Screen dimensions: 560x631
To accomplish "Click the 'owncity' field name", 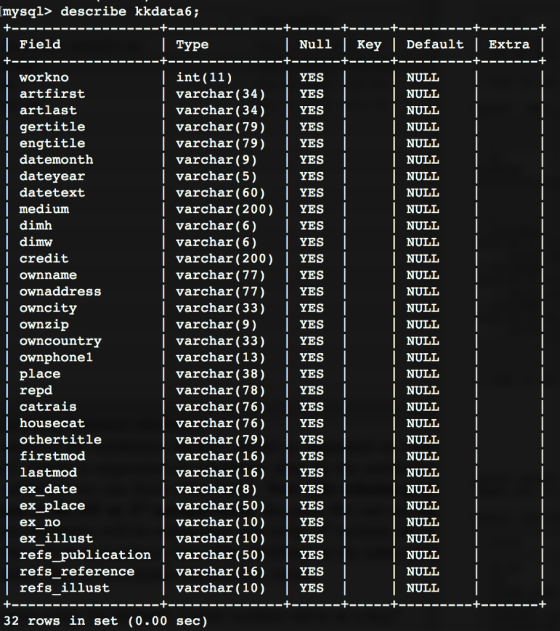I will [48, 308].
